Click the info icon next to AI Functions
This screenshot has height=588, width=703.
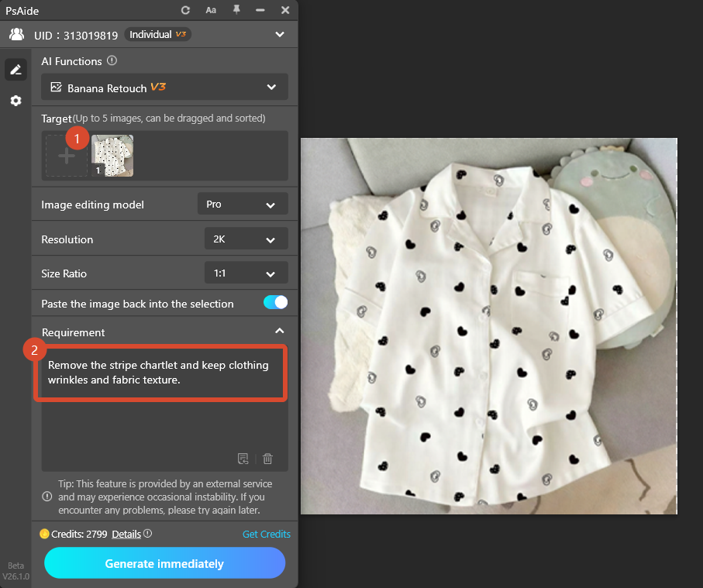click(x=111, y=60)
